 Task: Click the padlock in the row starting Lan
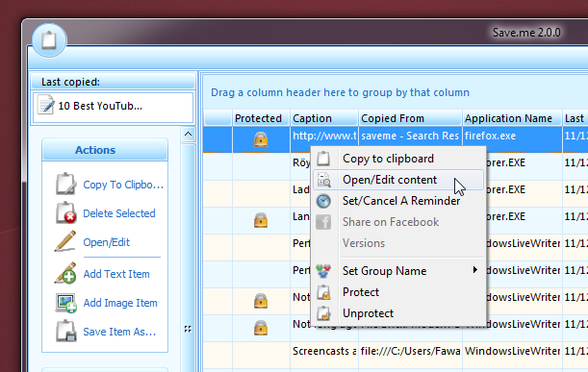261,220
